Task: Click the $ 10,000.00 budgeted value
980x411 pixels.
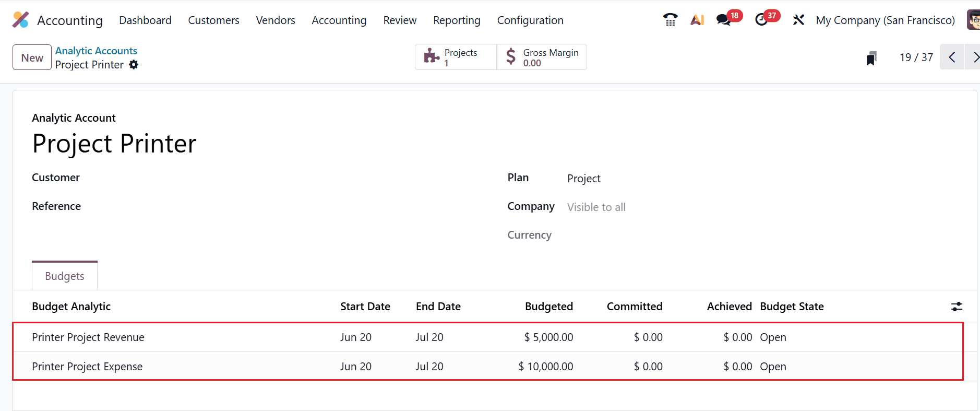Action: pyautogui.click(x=546, y=367)
